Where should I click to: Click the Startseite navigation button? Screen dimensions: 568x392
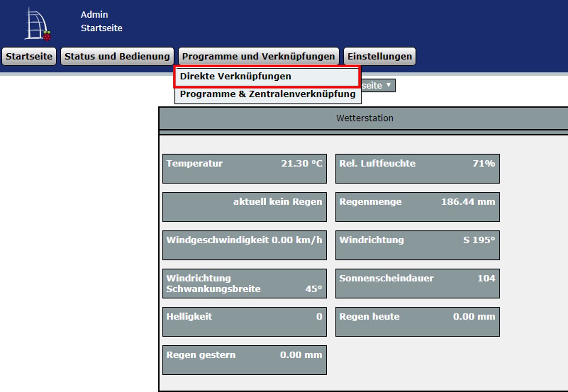pos(28,56)
